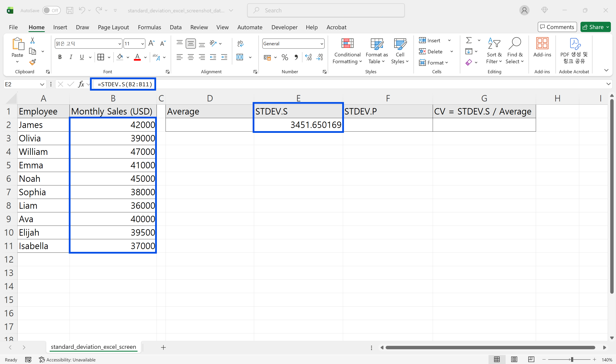Open the font size dropdown
This screenshot has width=616, height=364.
coord(142,43)
